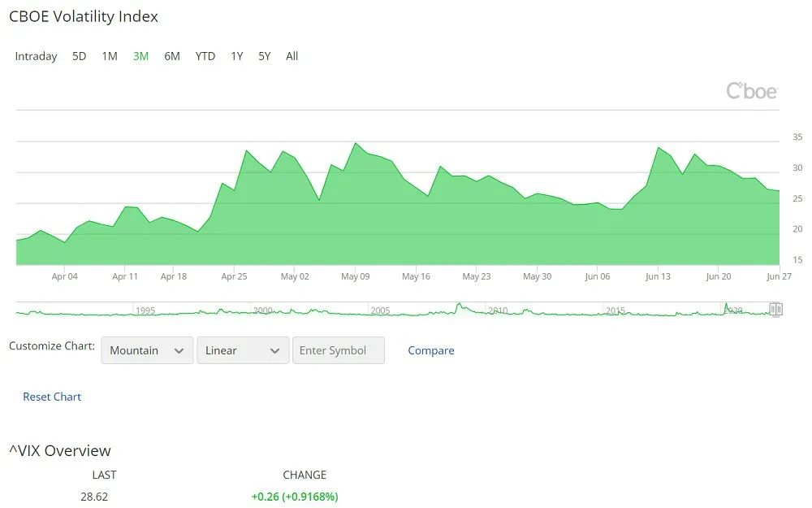Click the 2000 marker in navigator timeline
812x508 pixels.
(262, 310)
